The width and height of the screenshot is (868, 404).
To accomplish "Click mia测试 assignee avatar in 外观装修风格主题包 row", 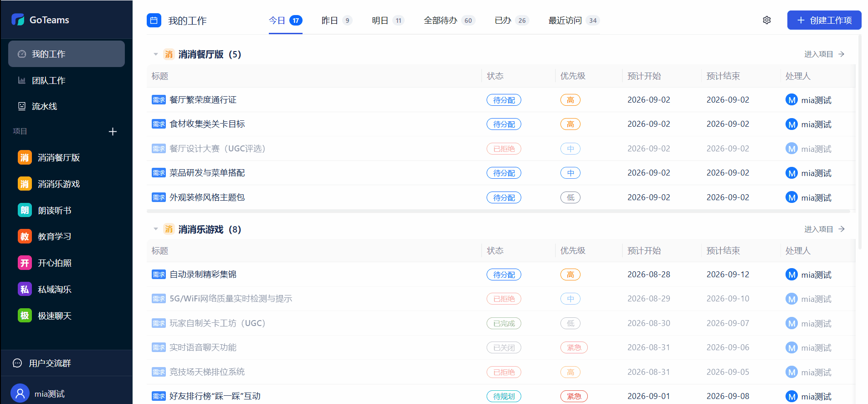I will (792, 197).
